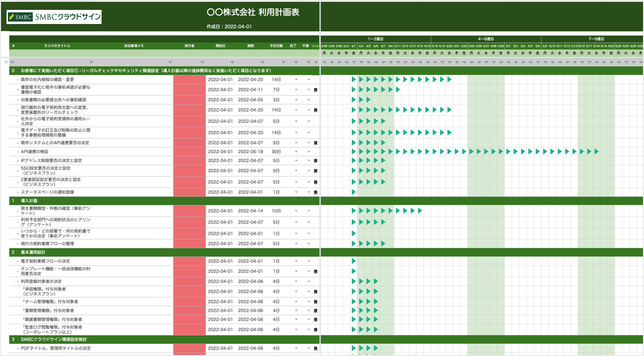Select the 1〜3週目 week group header

coord(375,39)
